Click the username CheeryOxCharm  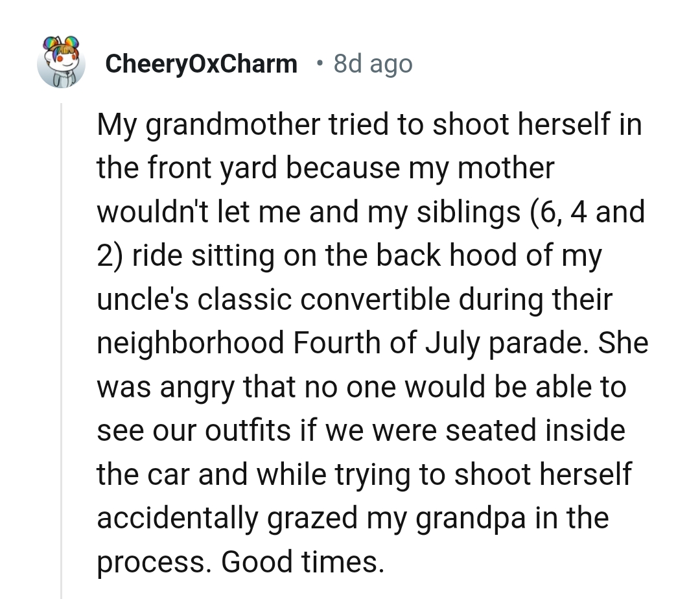click(x=201, y=63)
